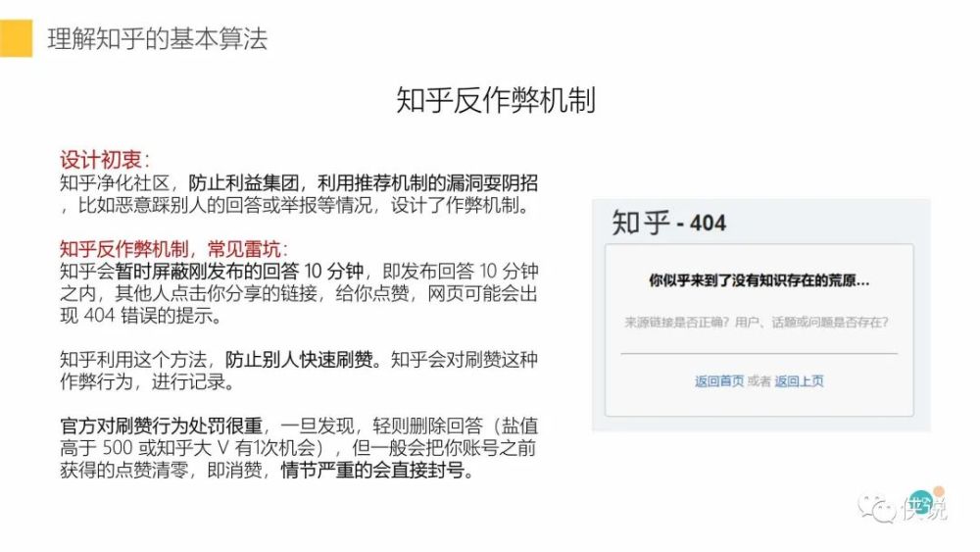Viewport: 980px width, 552px height.
Task: Click the bold phrase 官方对刷赞行为处罚很重
Action: (162, 426)
